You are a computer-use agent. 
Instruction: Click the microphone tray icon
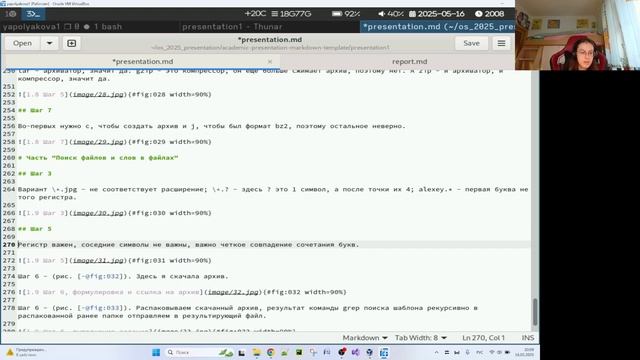[x=467, y=352]
